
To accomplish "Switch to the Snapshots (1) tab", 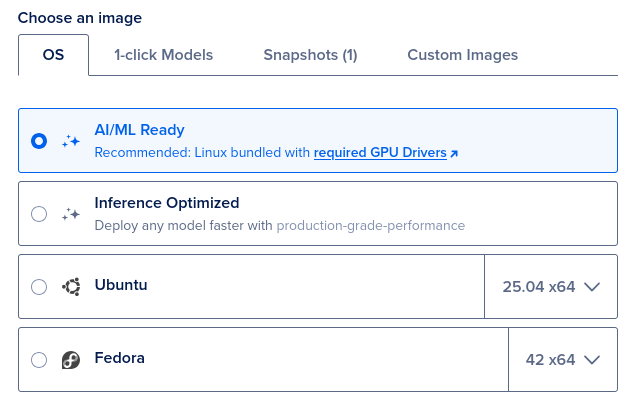I will (310, 55).
